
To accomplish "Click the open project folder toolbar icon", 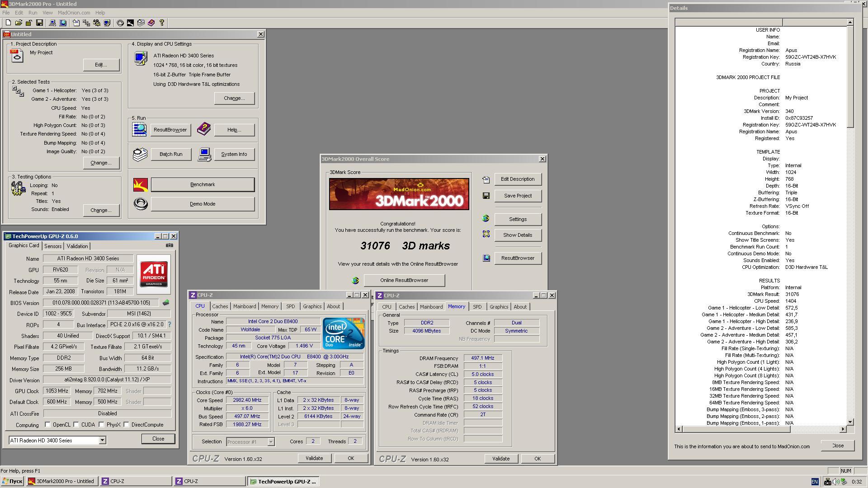I will tap(19, 23).
